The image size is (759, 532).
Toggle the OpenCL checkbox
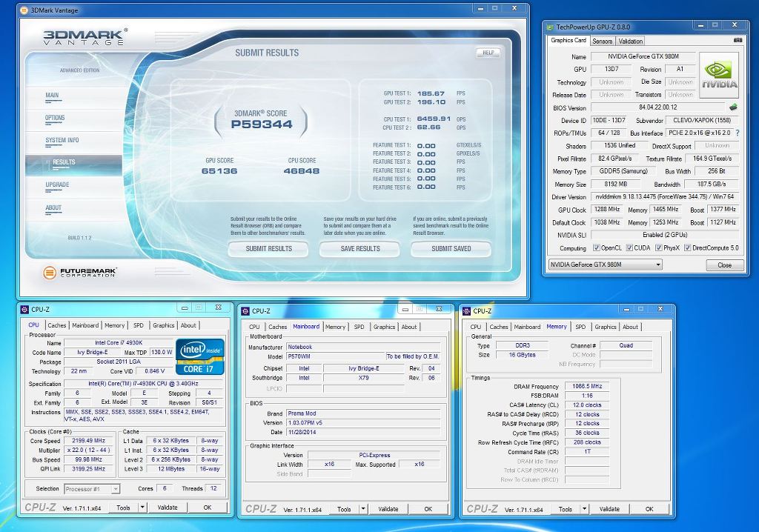click(595, 248)
